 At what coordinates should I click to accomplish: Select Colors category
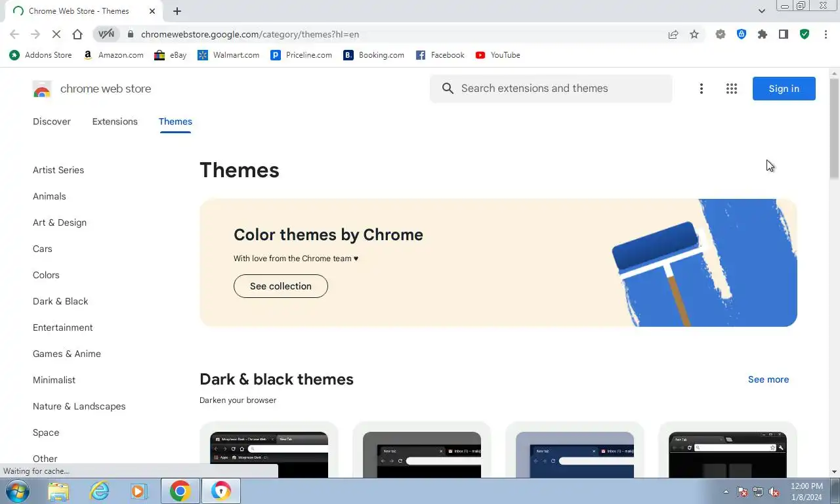click(x=46, y=275)
